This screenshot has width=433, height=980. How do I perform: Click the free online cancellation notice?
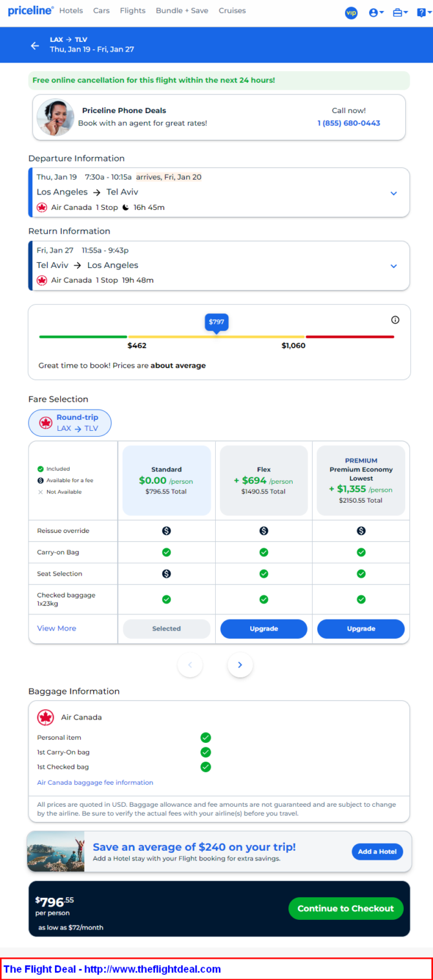(218, 80)
